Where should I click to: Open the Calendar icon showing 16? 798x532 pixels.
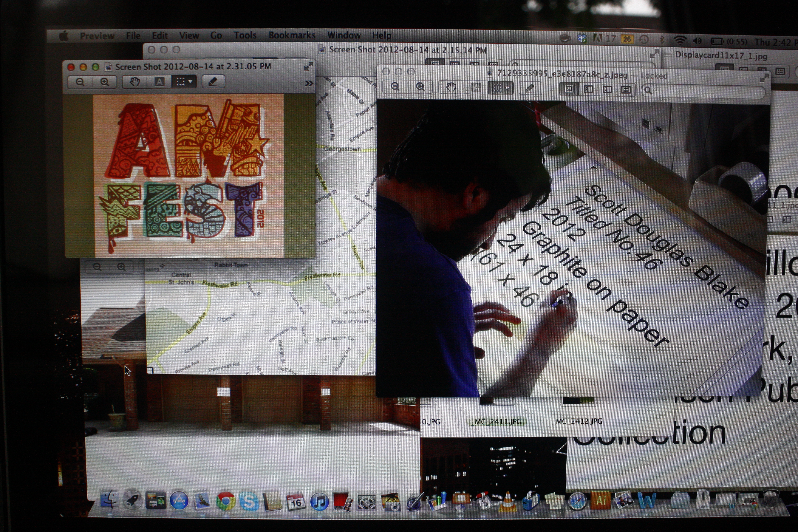[296, 502]
